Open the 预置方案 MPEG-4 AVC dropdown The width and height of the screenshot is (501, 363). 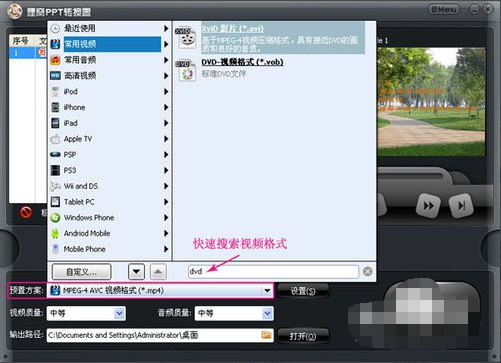pos(160,291)
